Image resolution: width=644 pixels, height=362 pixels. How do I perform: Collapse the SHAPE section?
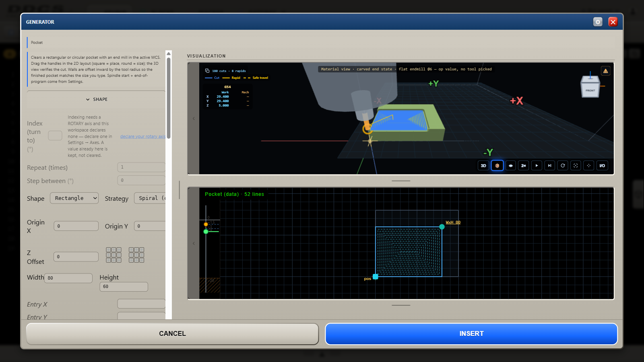tap(97, 99)
